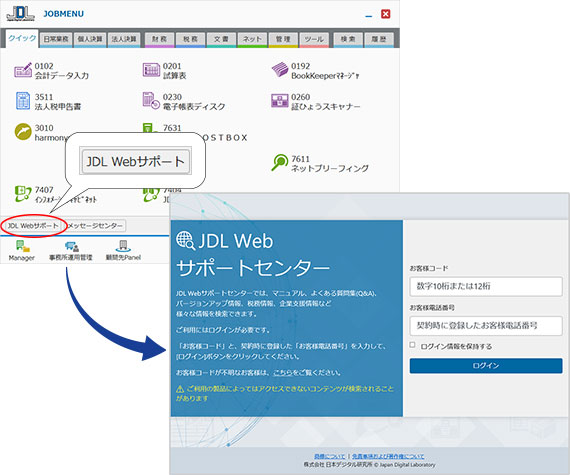Open 7611 ネットブリーフィング icon
Image resolution: width=570 pixels, height=475 pixels.
(x=280, y=162)
